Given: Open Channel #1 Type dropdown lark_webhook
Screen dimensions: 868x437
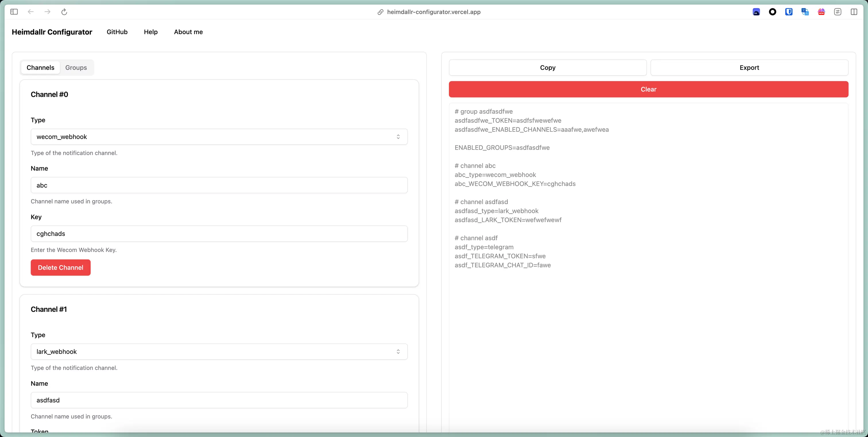Looking at the screenshot, I should tap(219, 352).
